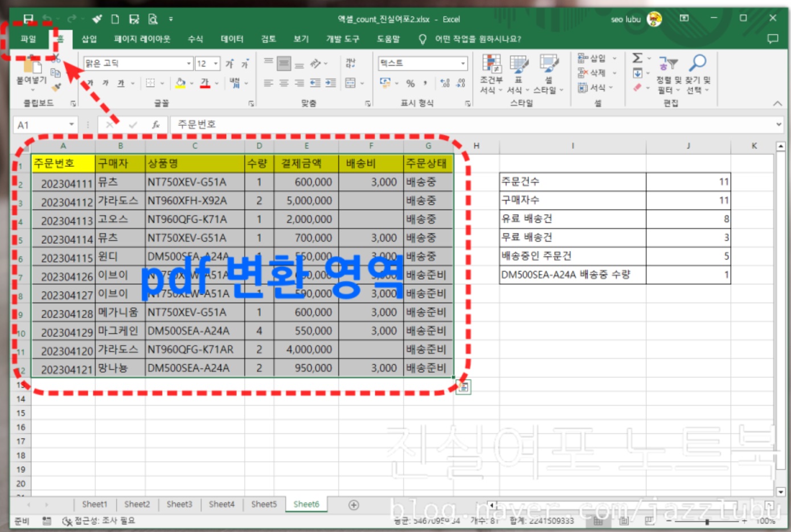Switch to the 수식 ribbon tab
791x532 pixels.
pos(195,39)
